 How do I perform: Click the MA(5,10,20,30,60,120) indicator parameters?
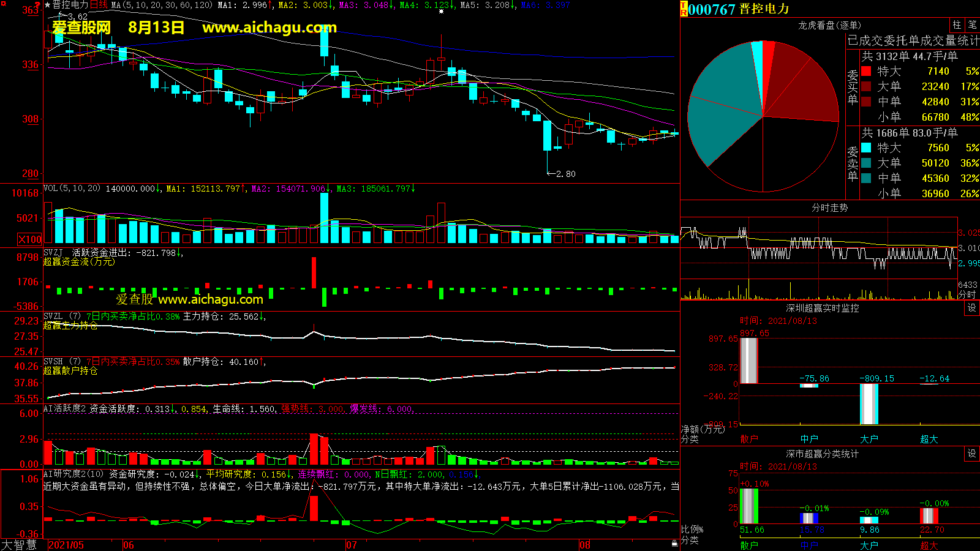coord(162,5)
